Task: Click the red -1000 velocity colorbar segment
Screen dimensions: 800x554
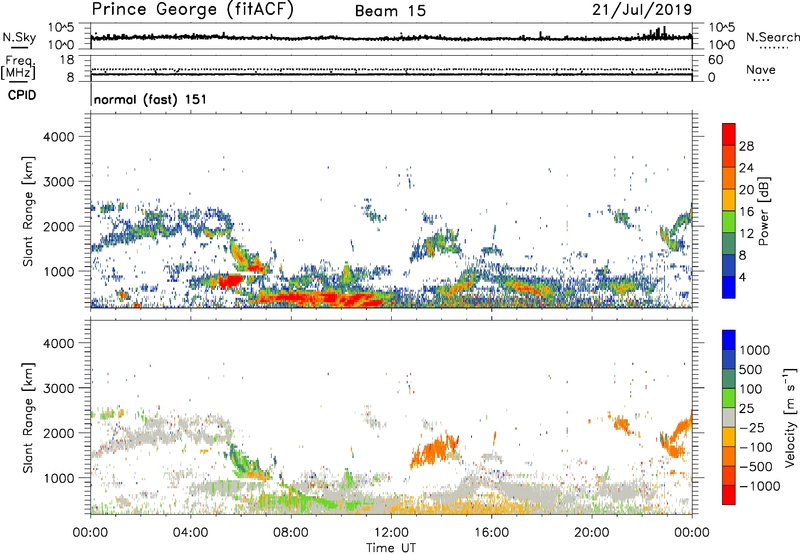Action: pyautogui.click(x=729, y=494)
